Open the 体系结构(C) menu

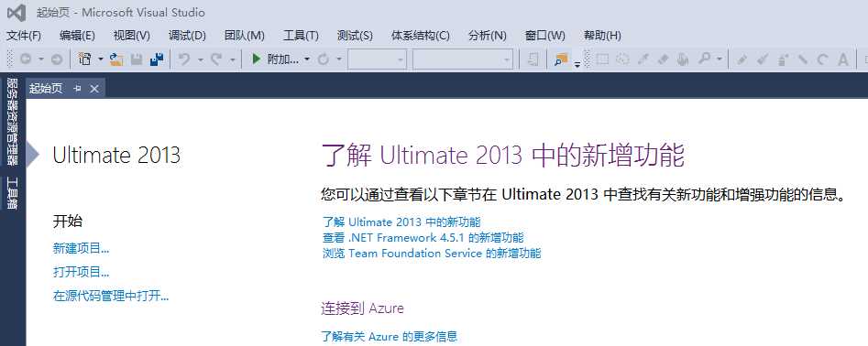click(420, 36)
